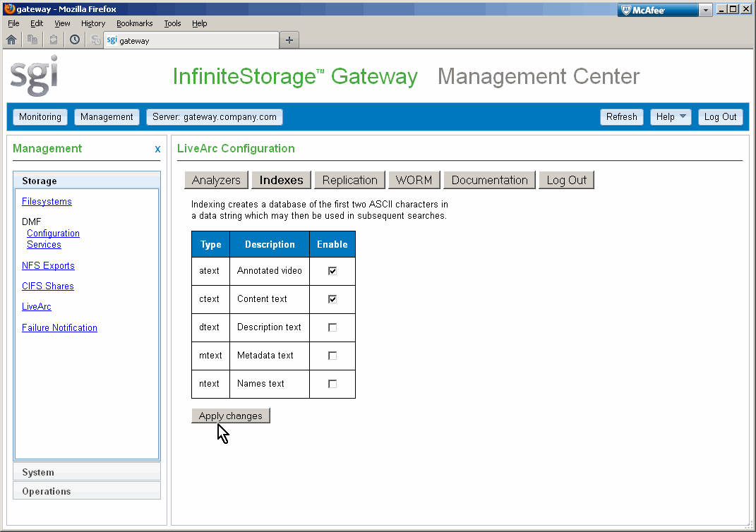Viewport: 756px width, 532px height.
Task: Open the history clock icon
Action: pos(75,40)
